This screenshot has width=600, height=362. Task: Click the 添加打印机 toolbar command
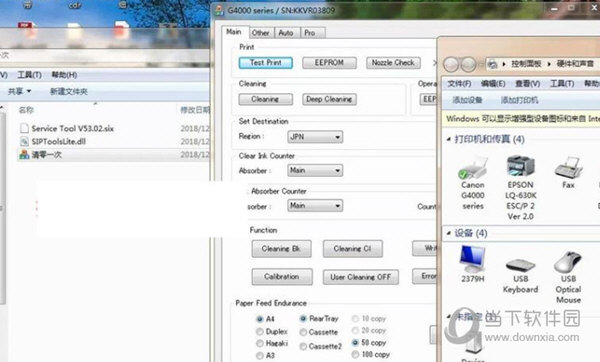tap(520, 100)
